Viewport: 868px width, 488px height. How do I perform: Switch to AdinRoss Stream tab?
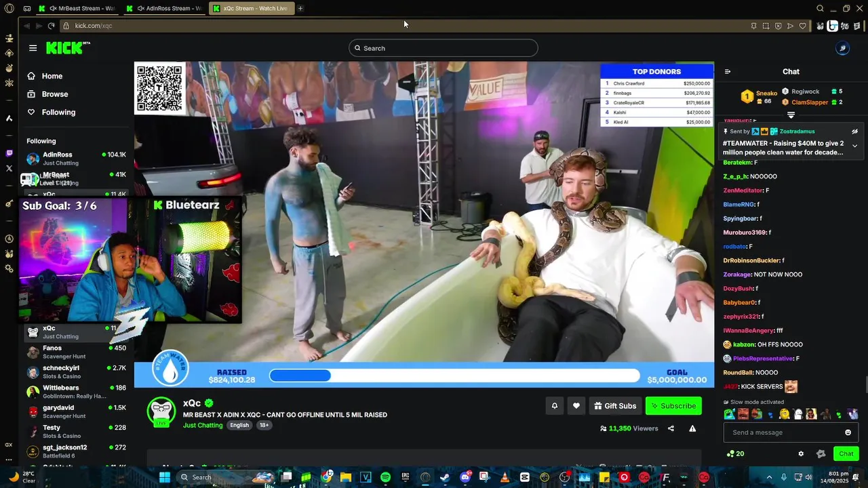click(x=167, y=8)
